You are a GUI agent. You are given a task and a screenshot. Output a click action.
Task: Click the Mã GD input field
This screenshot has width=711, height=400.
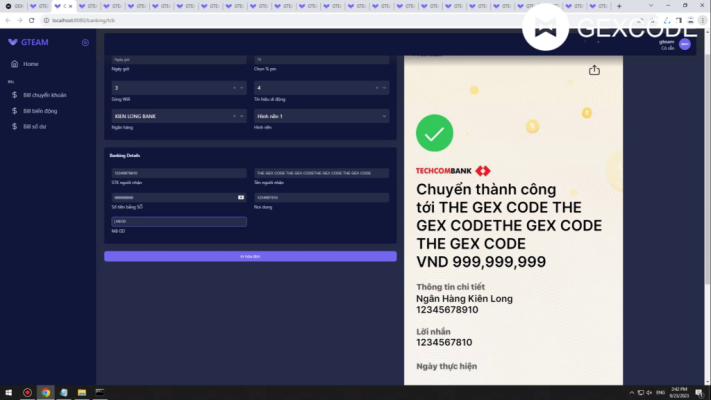(x=179, y=222)
